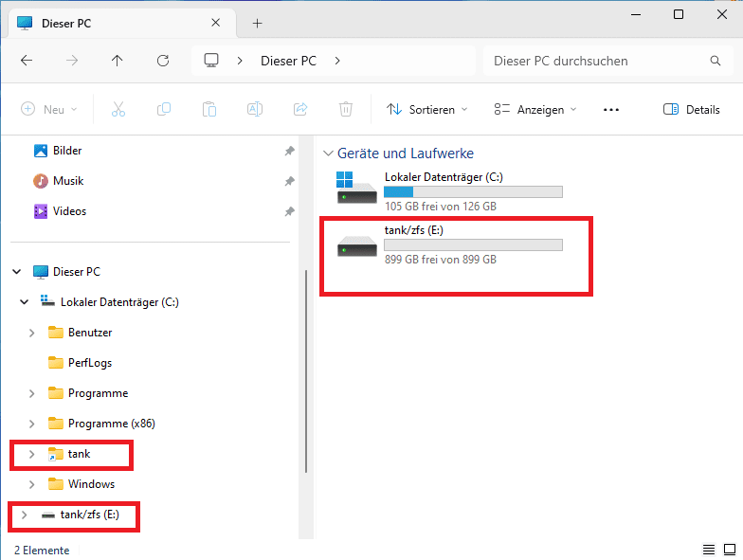Unpin Musik from quick access
This screenshot has width=743, height=560.
(290, 181)
